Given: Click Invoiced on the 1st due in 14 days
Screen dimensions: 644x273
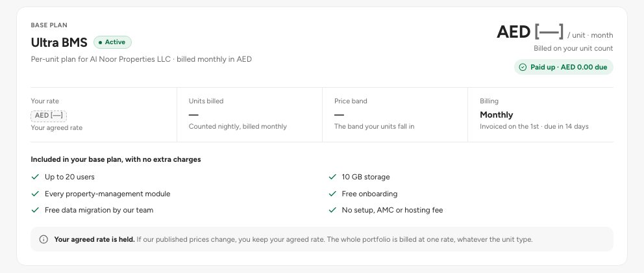Looking at the screenshot, I should click(534, 127).
